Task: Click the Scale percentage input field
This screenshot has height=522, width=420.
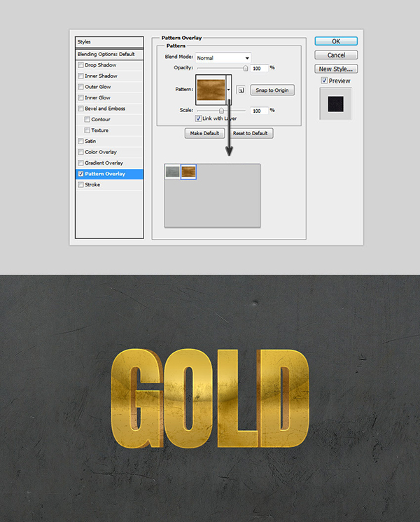Action: (x=259, y=111)
